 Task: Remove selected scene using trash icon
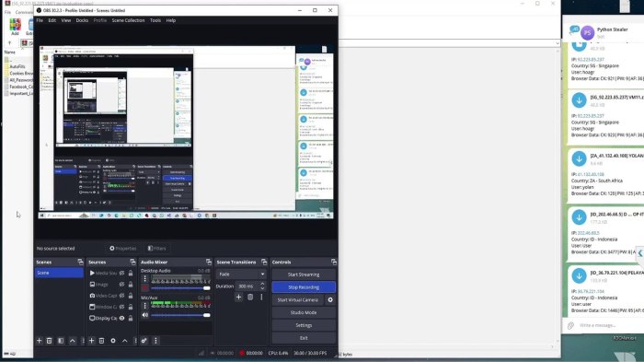point(50,341)
